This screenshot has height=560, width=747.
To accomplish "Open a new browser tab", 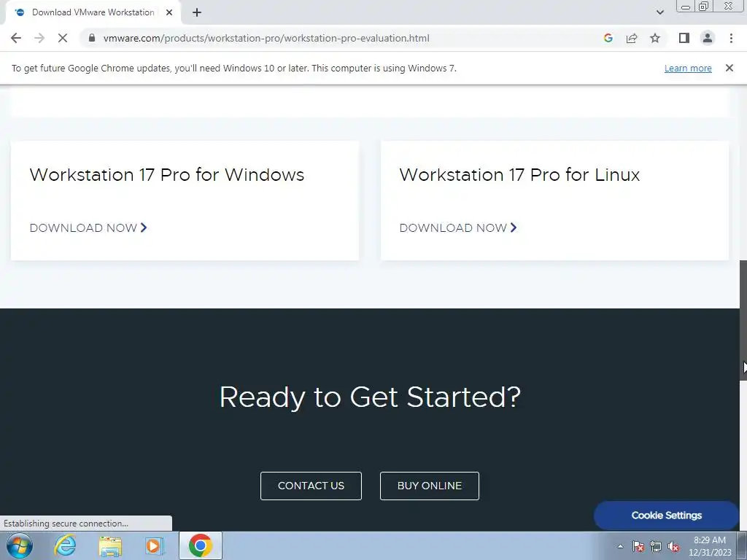I will tap(197, 12).
